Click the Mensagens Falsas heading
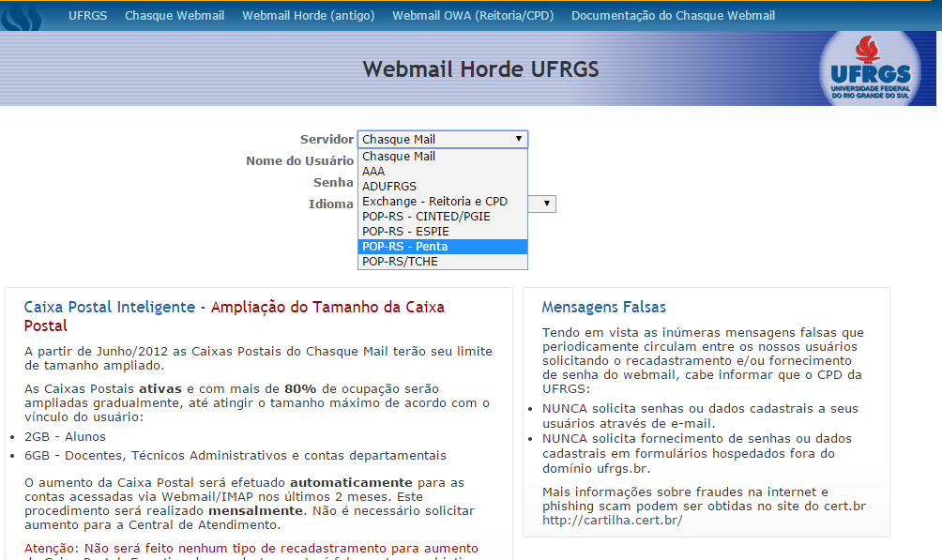This screenshot has height=560, width=942. (604, 307)
